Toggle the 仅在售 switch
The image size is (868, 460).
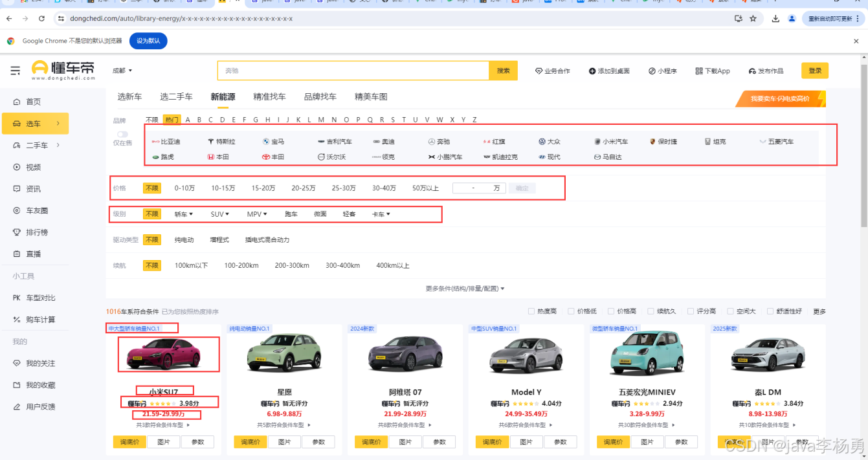pyautogui.click(x=122, y=135)
